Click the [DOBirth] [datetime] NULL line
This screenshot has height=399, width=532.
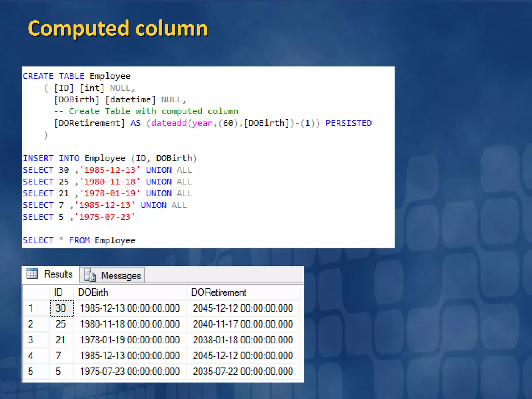120,99
